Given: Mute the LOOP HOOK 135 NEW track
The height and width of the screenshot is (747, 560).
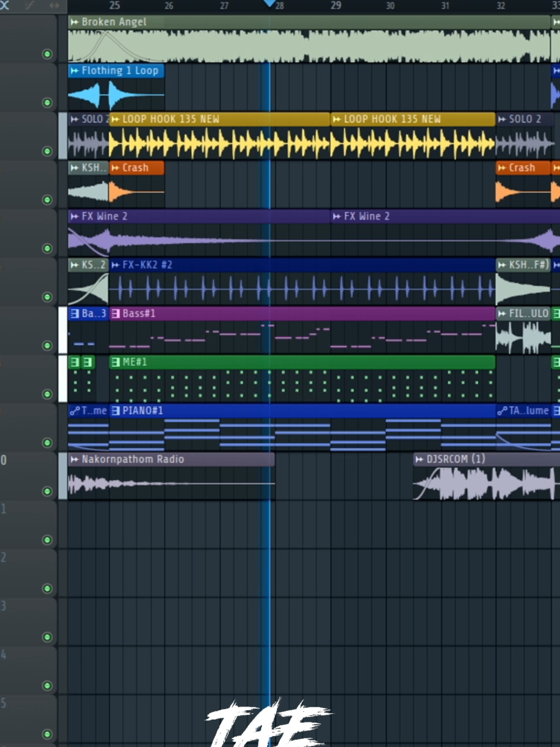Looking at the screenshot, I should [47, 151].
